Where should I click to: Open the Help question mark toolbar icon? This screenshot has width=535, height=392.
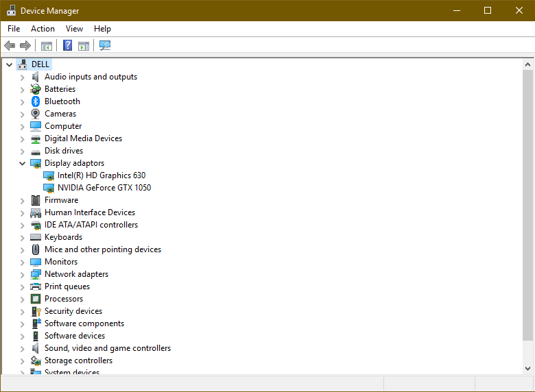[x=67, y=45]
